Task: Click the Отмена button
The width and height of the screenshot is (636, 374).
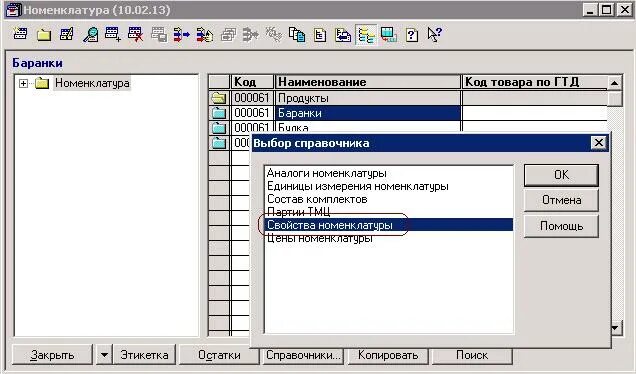Action: 561,200
